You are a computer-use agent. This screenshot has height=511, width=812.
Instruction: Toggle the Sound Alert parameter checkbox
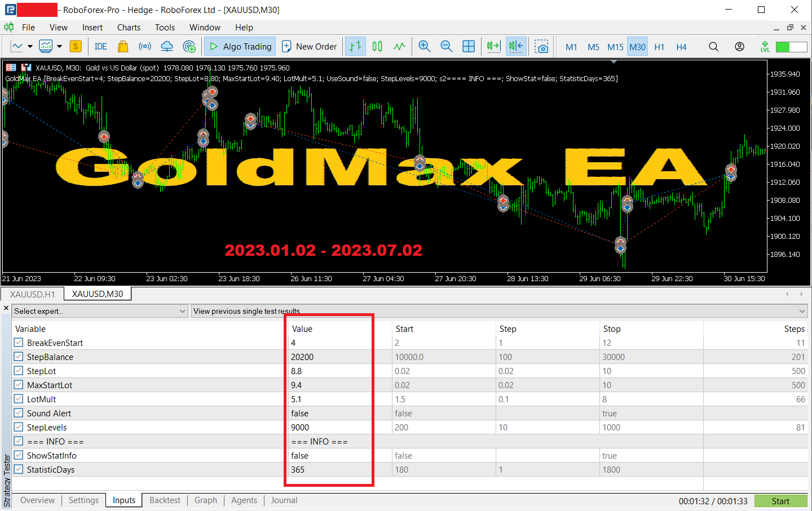pos(19,413)
